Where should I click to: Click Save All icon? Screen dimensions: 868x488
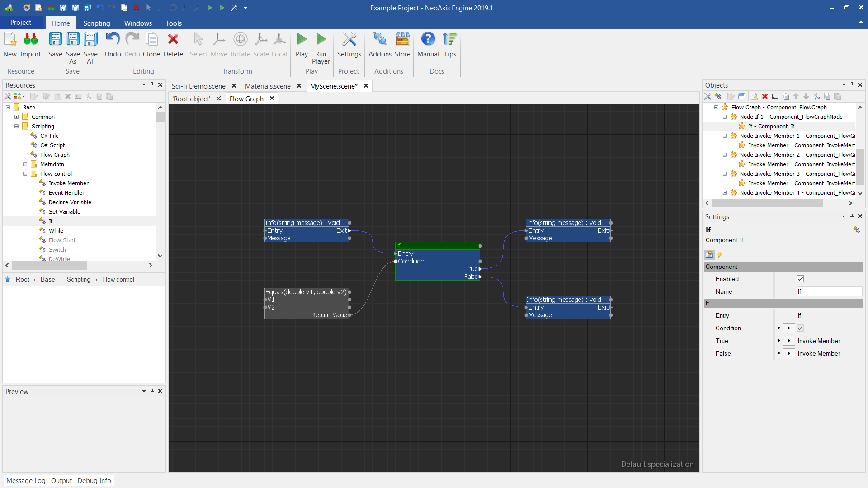[90, 40]
